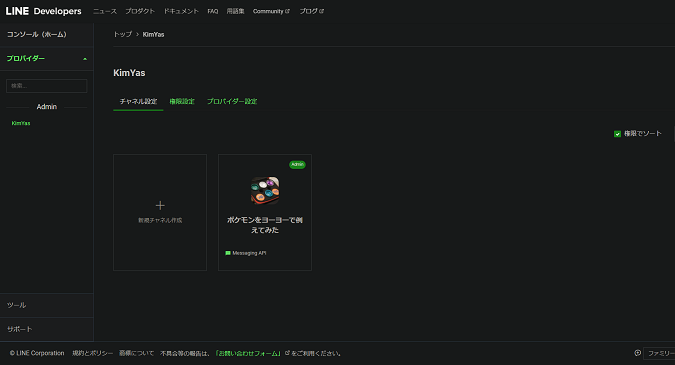This screenshot has width=675, height=365.
Task: Click external icon after お問い合わせフォーム link
Action: [287, 353]
